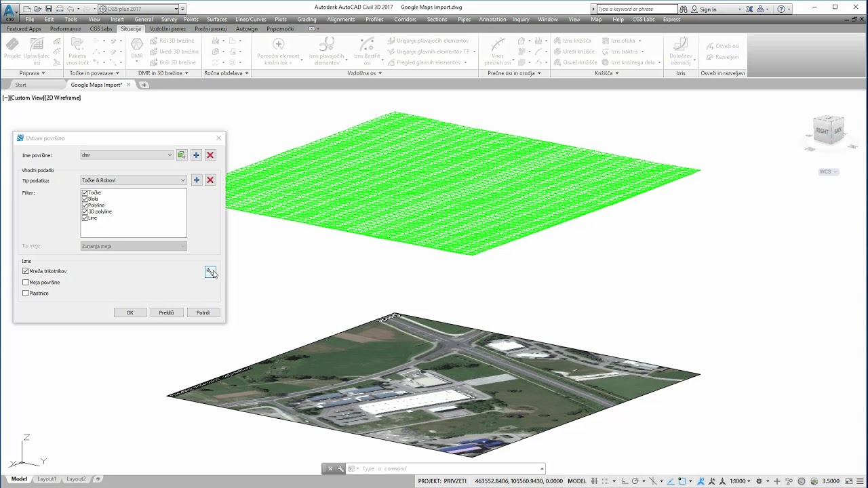Toggle the 3D polyline filter checkbox

tap(85, 211)
